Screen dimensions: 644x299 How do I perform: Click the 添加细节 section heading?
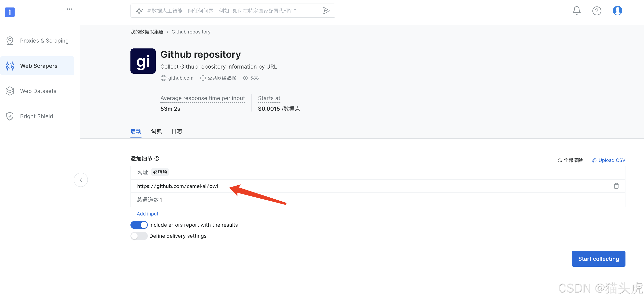pyautogui.click(x=141, y=159)
